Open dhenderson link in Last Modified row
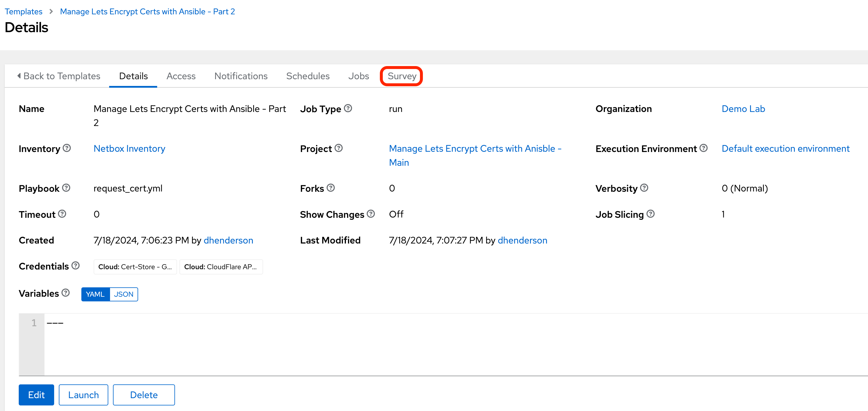The width and height of the screenshot is (868, 411). click(522, 240)
